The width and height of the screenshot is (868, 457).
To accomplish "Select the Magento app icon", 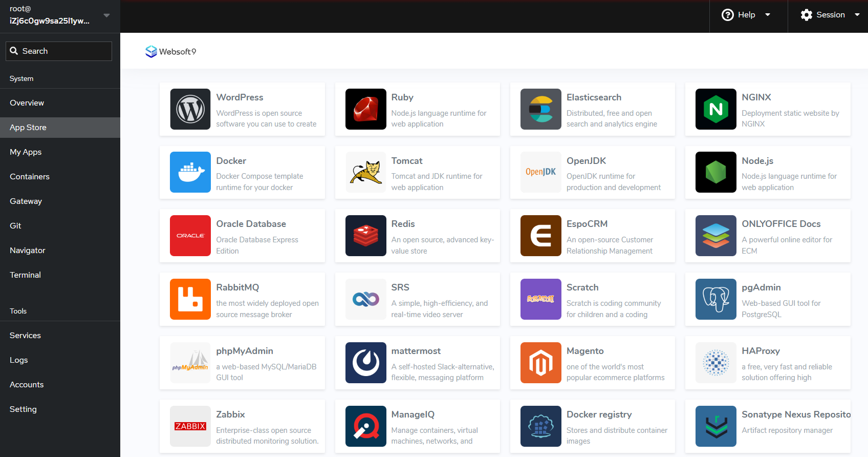I will [540, 363].
